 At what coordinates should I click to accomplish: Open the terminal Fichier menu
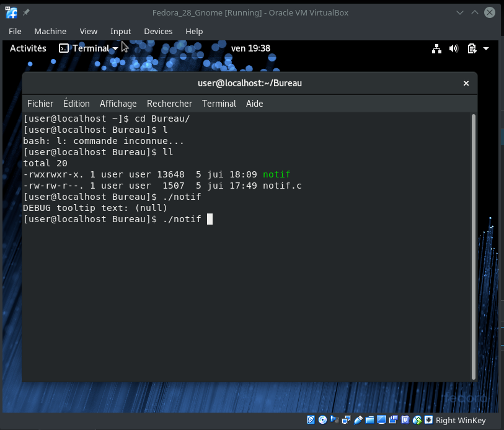tap(40, 104)
